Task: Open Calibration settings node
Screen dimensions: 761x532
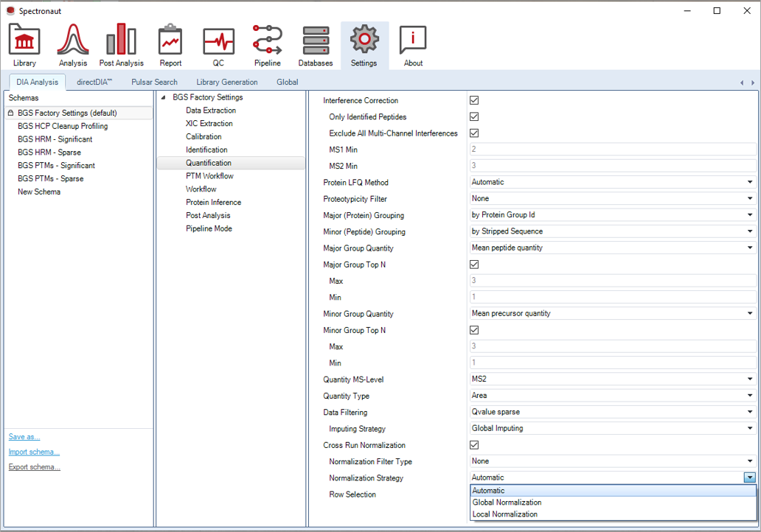Action: click(204, 137)
